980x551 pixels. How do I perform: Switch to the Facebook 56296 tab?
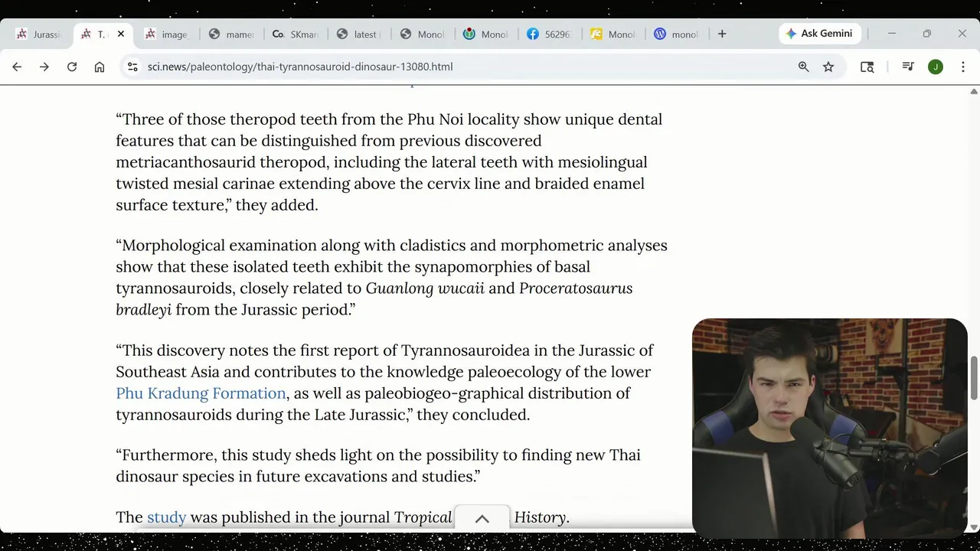pyautogui.click(x=550, y=34)
